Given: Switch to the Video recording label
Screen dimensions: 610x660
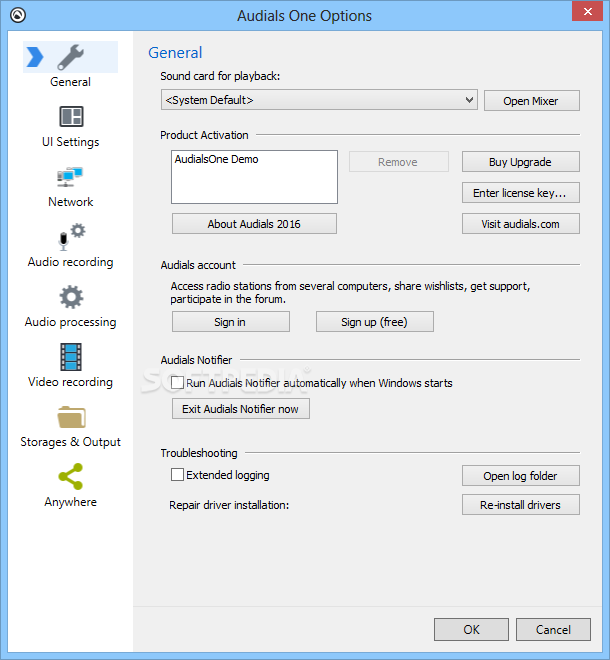Looking at the screenshot, I should click(70, 382).
